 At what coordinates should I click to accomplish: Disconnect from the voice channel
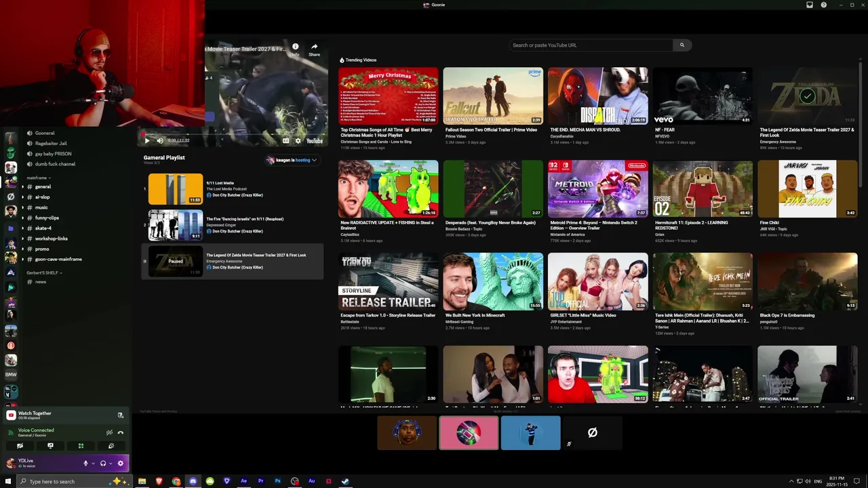pos(121,432)
